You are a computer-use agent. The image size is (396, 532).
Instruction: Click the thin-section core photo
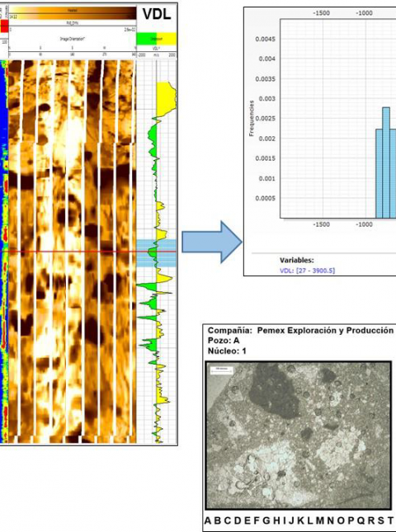pyautogui.click(x=299, y=435)
